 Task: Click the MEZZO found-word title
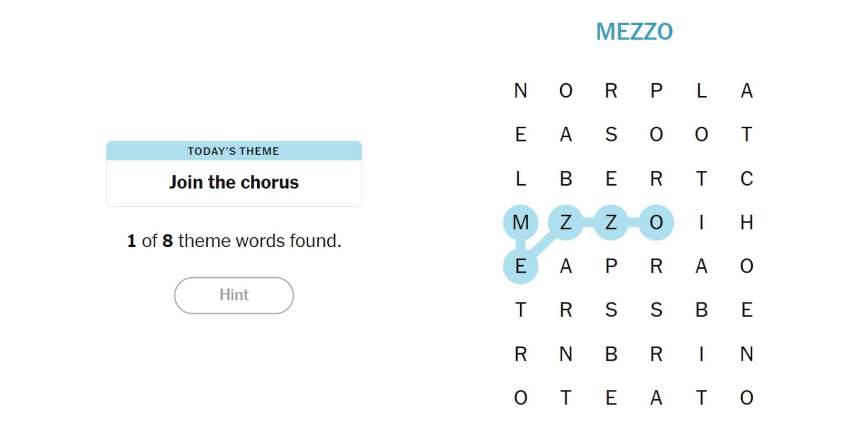pos(634,32)
